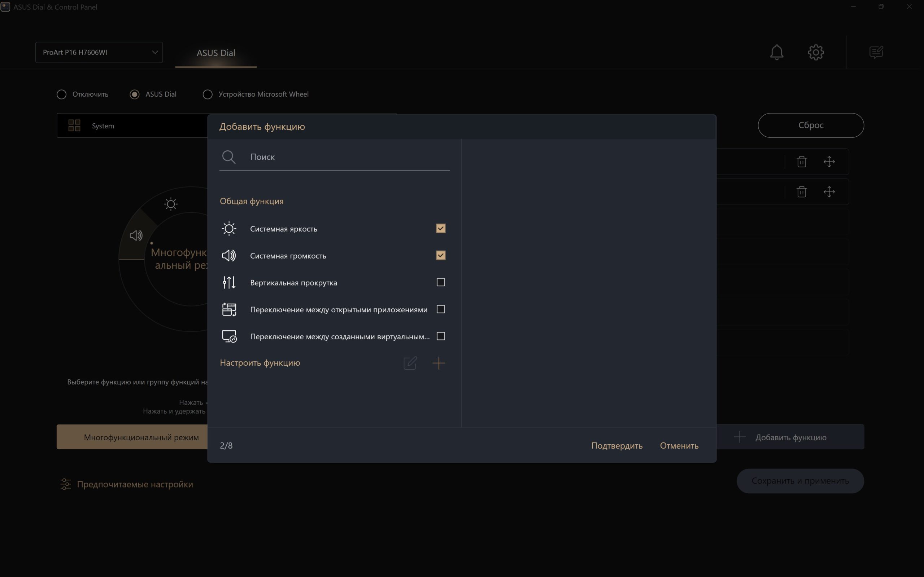Viewport: 924px width, 577px height.
Task: Click Отменить to cancel the dialog
Action: tap(679, 445)
